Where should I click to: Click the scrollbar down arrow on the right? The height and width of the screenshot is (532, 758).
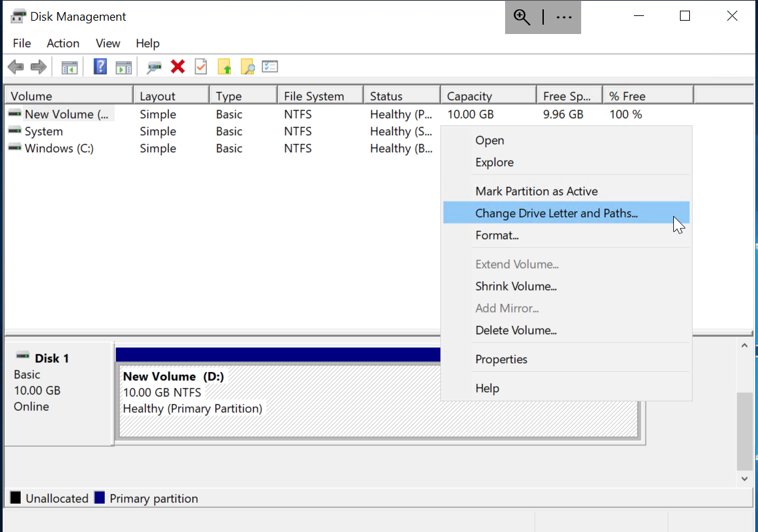(x=744, y=479)
